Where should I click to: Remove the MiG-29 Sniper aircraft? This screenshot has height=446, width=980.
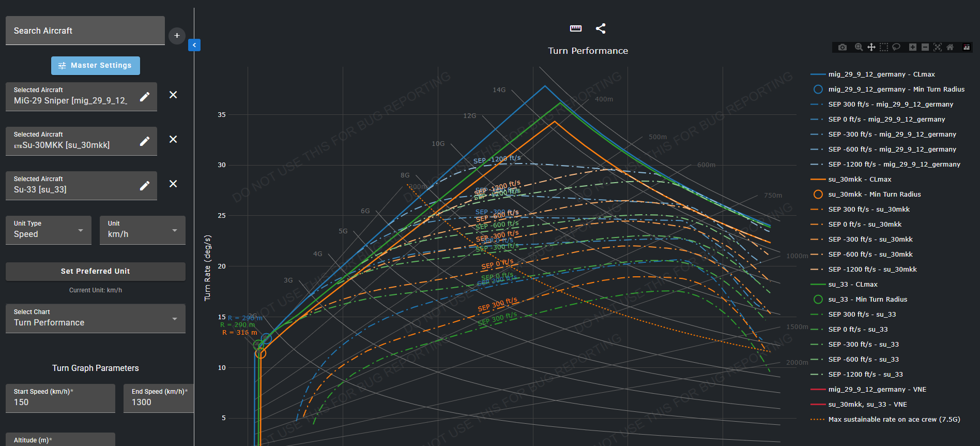pos(173,95)
